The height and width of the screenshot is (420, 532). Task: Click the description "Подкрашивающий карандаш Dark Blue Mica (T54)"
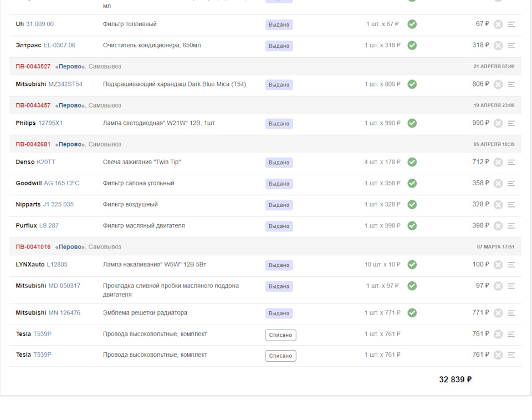[175, 84]
